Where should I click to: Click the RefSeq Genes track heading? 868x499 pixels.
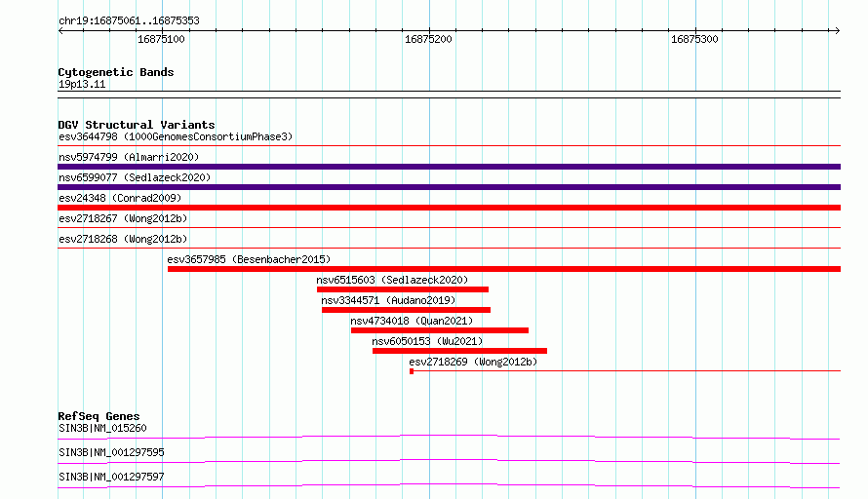[99, 416]
